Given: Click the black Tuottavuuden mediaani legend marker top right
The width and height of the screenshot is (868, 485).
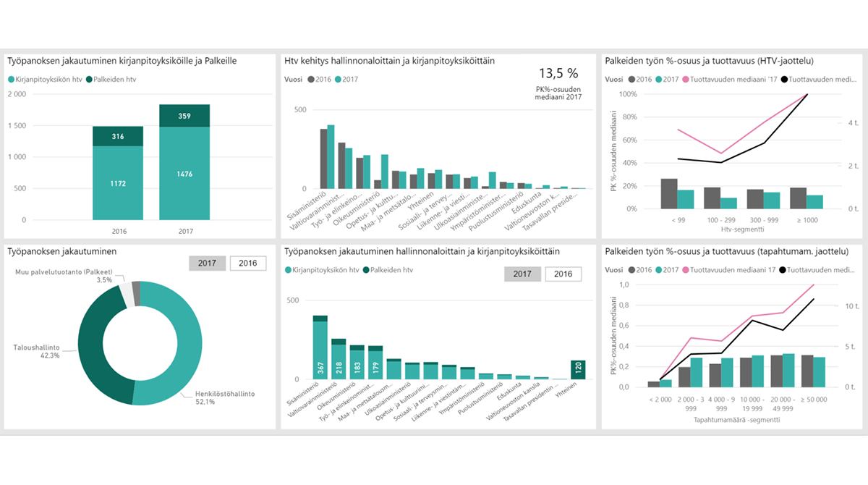Looking at the screenshot, I should coord(785,78).
